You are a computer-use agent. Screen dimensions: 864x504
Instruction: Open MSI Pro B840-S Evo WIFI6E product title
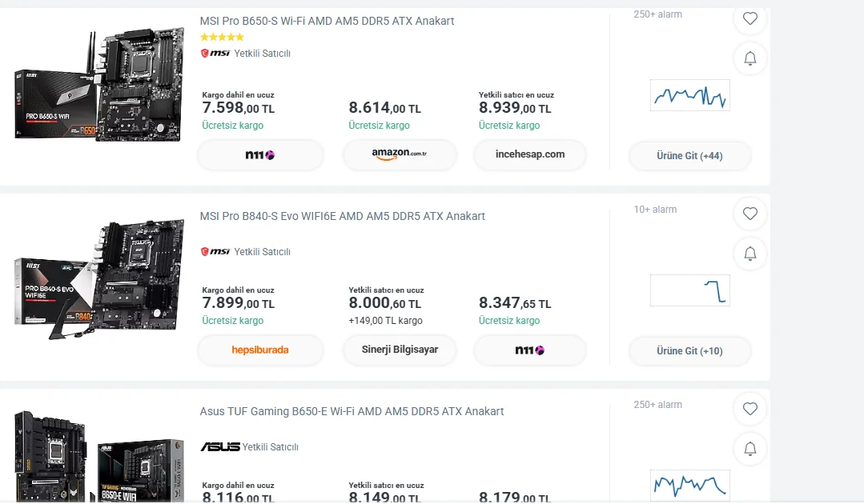point(342,216)
